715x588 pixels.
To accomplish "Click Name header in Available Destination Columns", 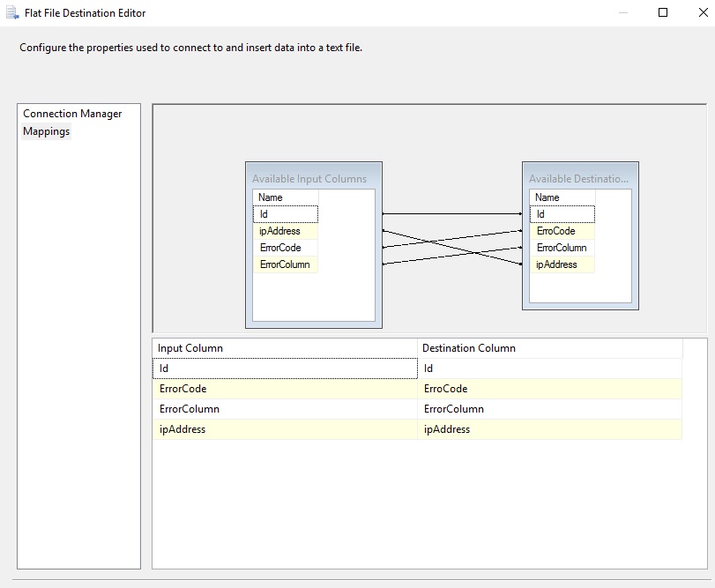I will tap(562, 197).
